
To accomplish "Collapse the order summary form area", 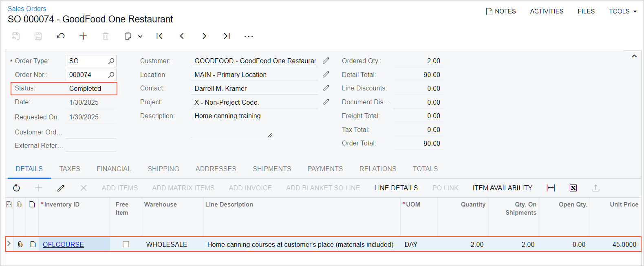I will click(634, 56).
